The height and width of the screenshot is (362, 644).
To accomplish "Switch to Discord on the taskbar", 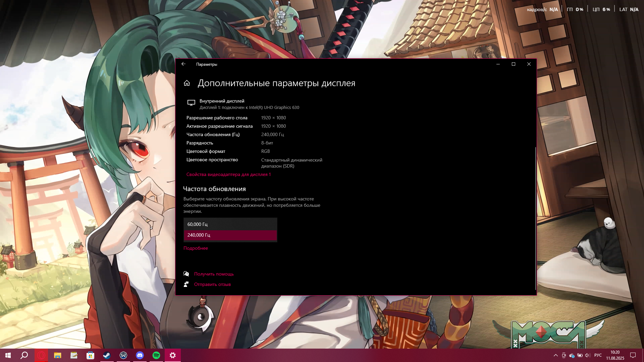I will [140, 355].
